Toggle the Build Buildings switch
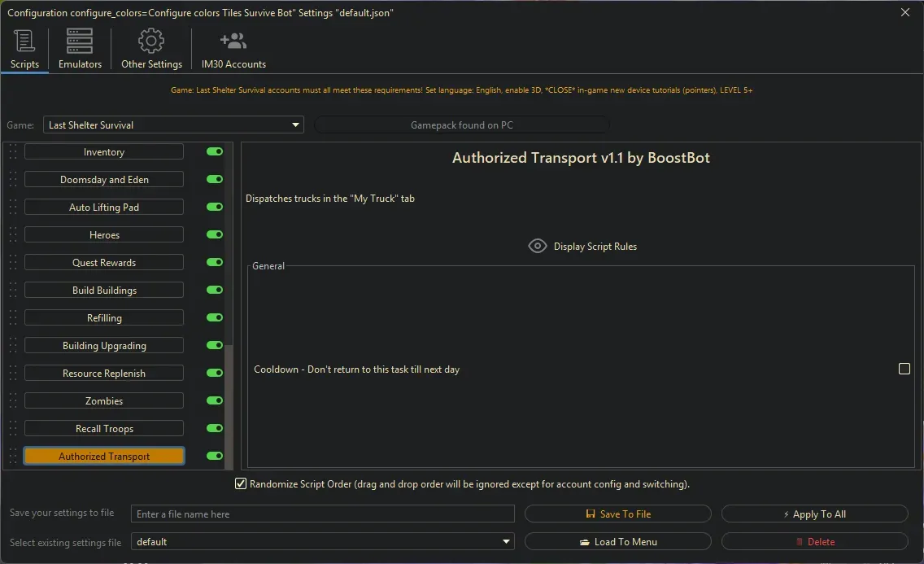Viewport: 924px width, 564px height. (215, 290)
